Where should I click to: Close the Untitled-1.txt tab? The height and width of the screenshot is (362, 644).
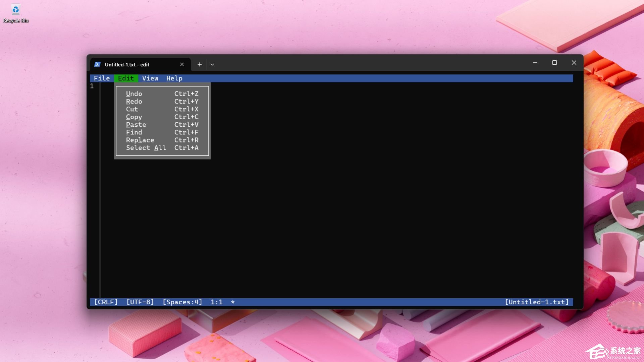182,64
